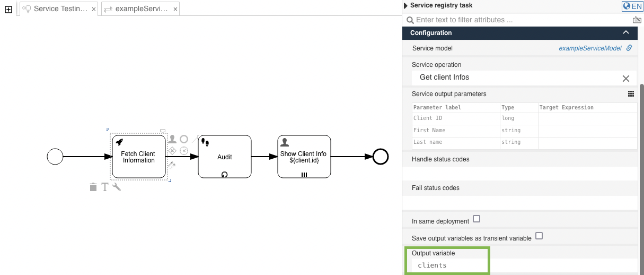Switch to the Service Testing tab
644x275 pixels.
coord(56,9)
